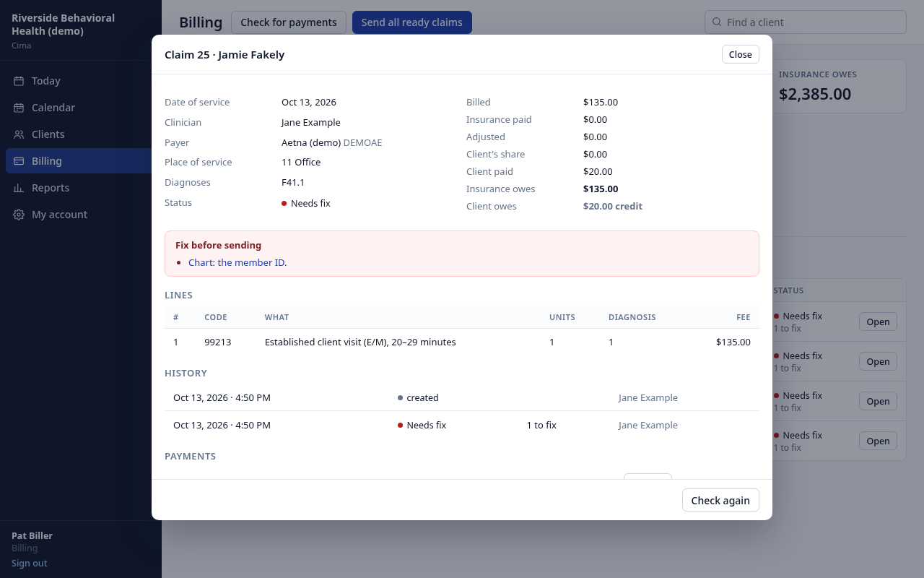
Task: Click the date of service value Oct 13, 2026
Action: (x=309, y=103)
